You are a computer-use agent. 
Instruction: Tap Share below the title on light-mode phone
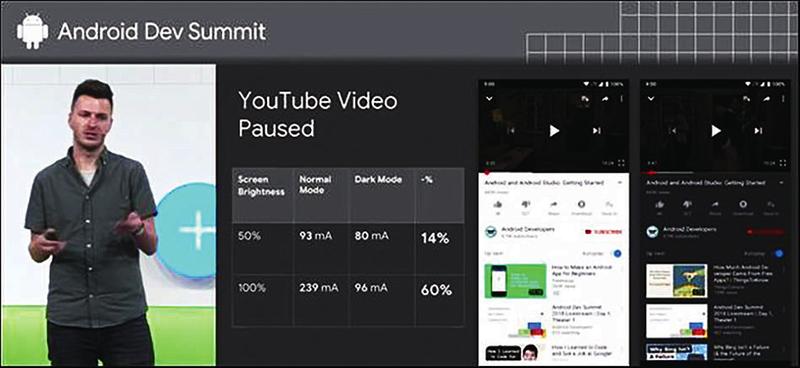pyautogui.click(x=553, y=207)
